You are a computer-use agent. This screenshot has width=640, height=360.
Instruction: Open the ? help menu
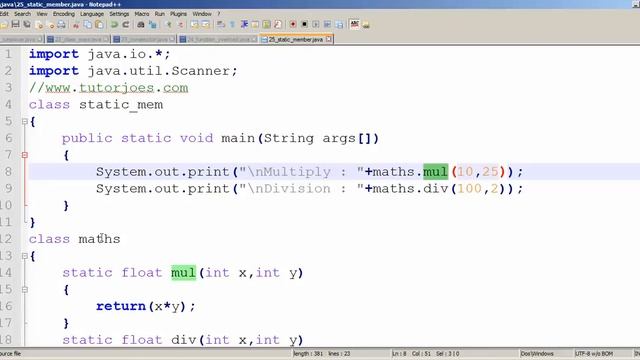218,14
